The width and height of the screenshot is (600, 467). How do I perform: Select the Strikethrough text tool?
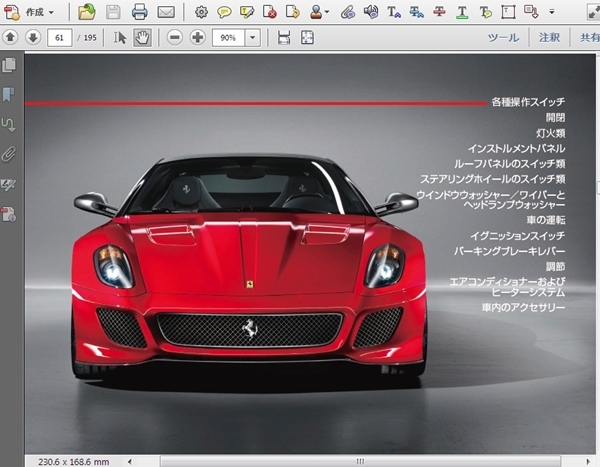[439, 12]
